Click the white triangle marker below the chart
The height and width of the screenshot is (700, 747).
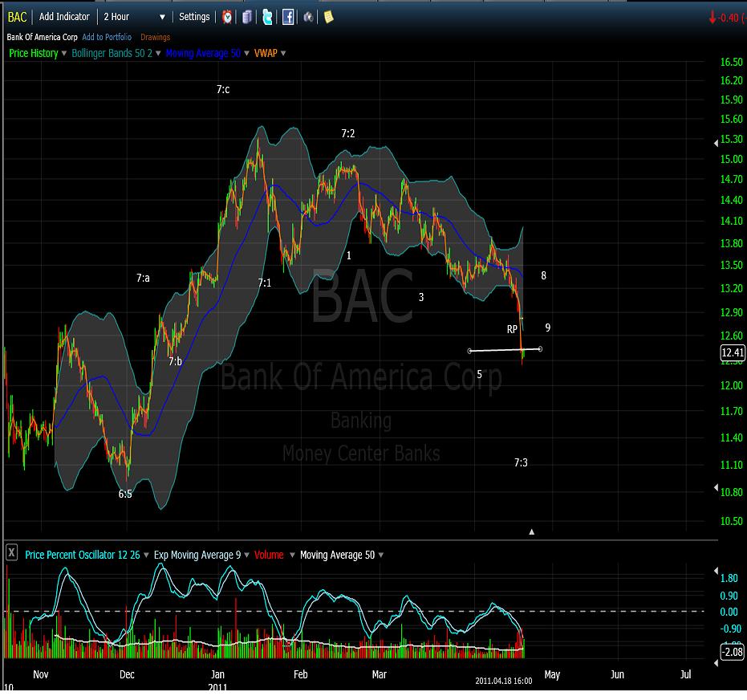tap(532, 531)
